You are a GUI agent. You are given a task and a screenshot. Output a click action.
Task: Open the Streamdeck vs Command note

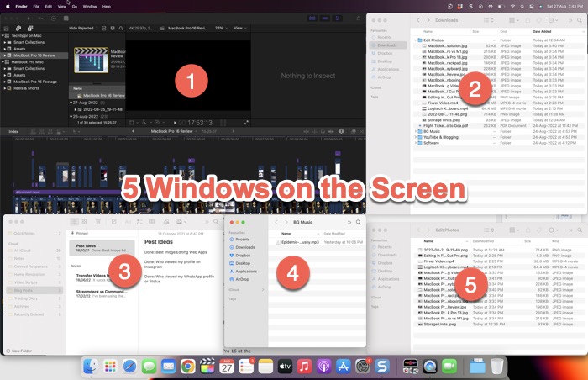(x=102, y=293)
